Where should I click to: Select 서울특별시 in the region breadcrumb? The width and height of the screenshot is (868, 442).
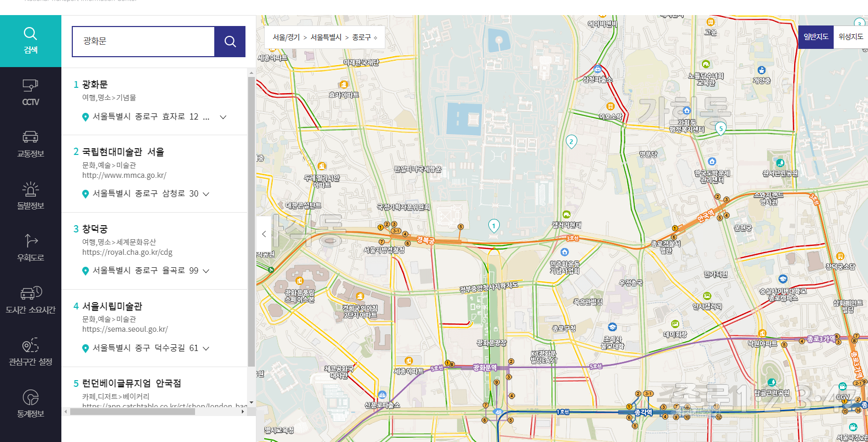point(326,37)
